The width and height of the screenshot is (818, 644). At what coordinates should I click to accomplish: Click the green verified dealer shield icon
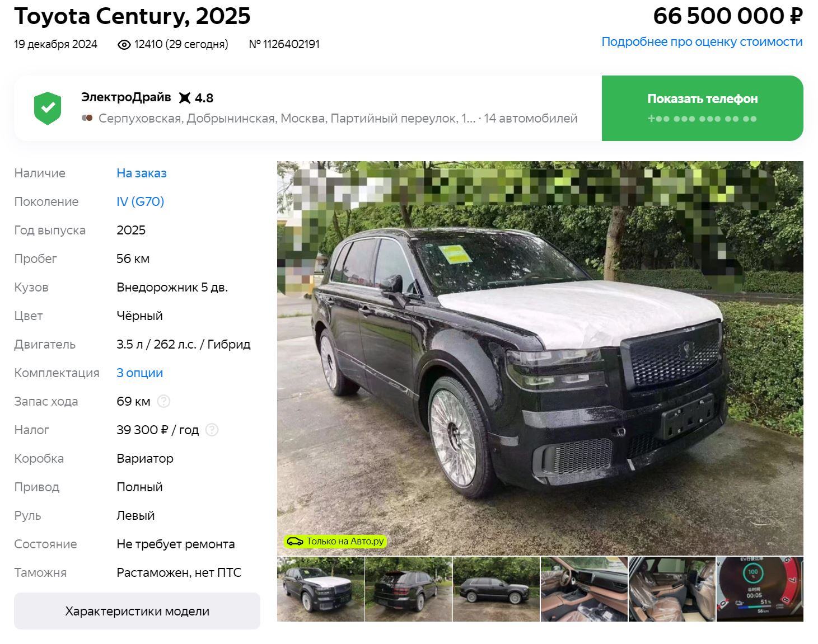[x=48, y=108]
